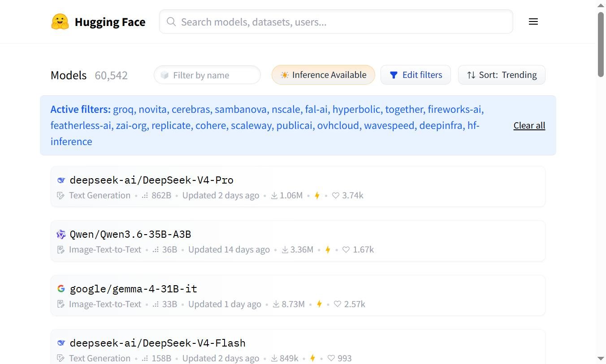Click the download icon next to 1.06M
Screen dimensions: 606x364
(274, 196)
